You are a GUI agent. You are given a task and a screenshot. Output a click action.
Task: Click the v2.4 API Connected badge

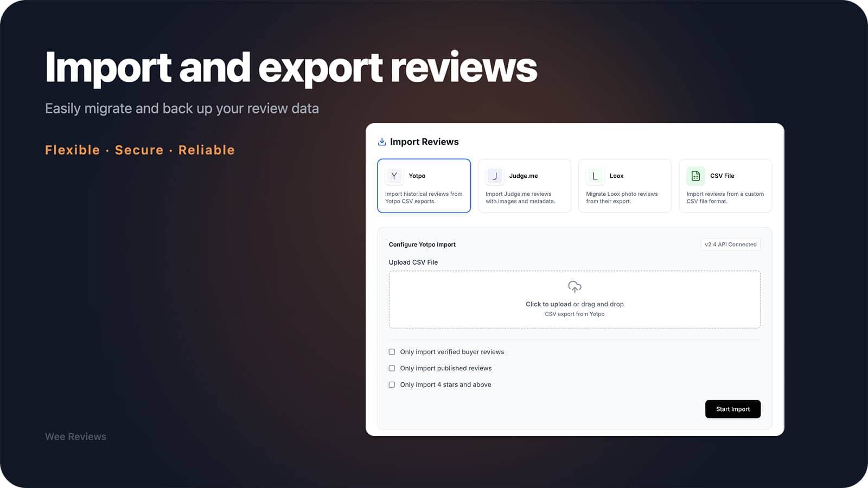click(x=730, y=245)
